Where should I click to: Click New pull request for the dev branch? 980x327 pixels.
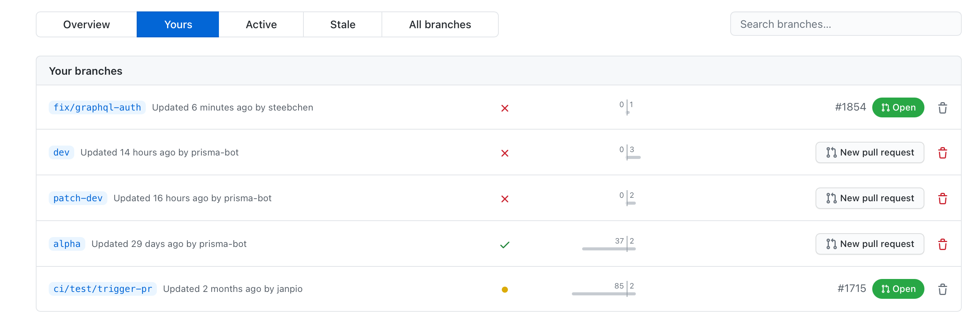(x=870, y=152)
